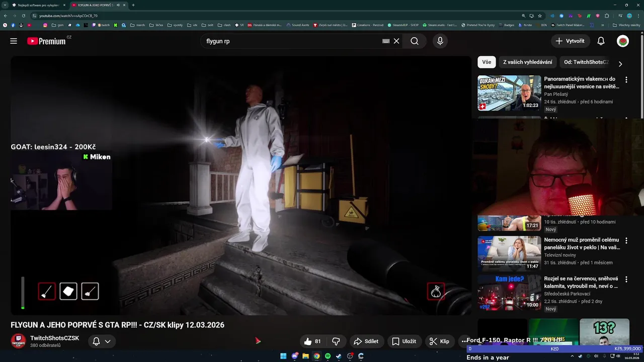
Task: Select the 'Od: TwitchShotsCZ' chip
Action: click(586, 62)
